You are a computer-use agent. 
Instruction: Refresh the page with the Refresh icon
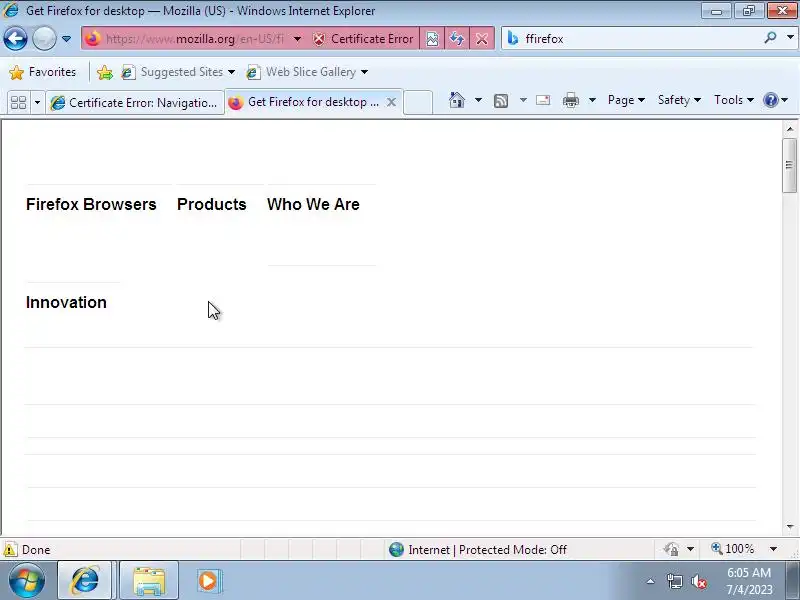tap(457, 39)
